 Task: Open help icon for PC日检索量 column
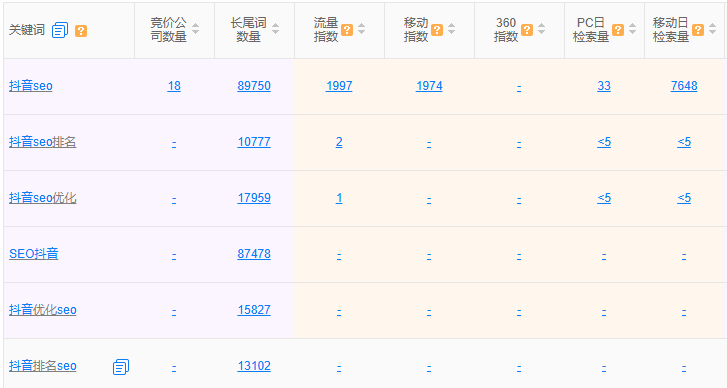point(618,30)
